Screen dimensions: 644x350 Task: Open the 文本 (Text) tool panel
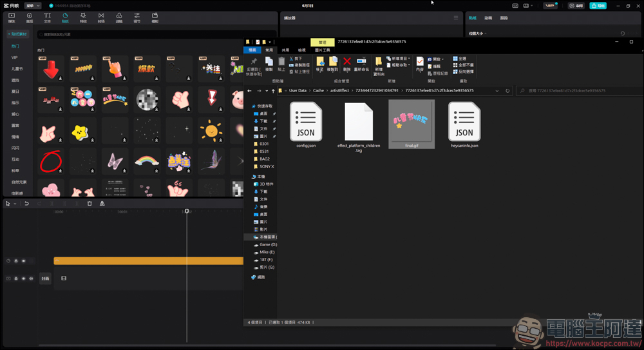point(47,17)
